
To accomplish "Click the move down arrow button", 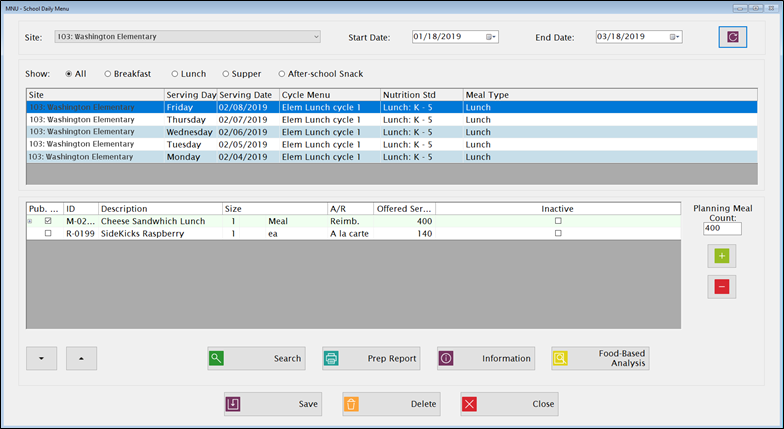I will pos(42,358).
